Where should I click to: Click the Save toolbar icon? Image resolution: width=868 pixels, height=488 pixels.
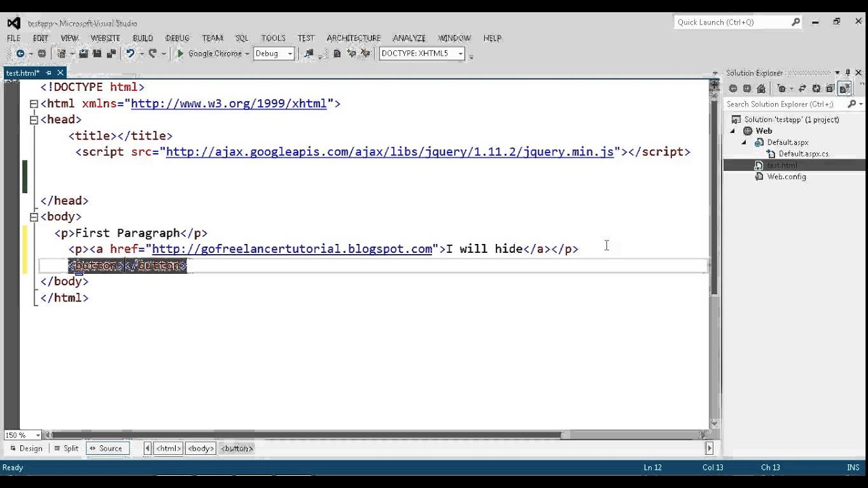tap(97, 54)
